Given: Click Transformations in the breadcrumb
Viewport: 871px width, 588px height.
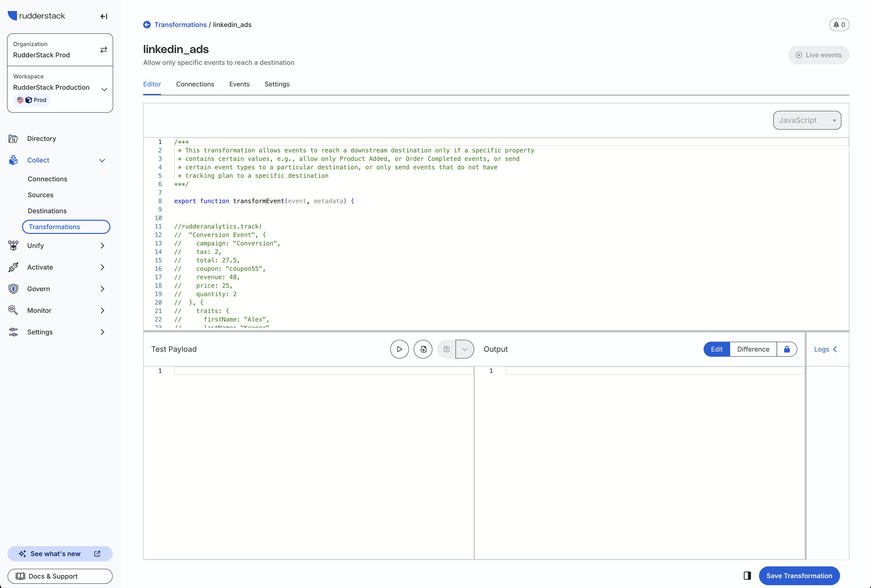Looking at the screenshot, I should pyautogui.click(x=181, y=24).
